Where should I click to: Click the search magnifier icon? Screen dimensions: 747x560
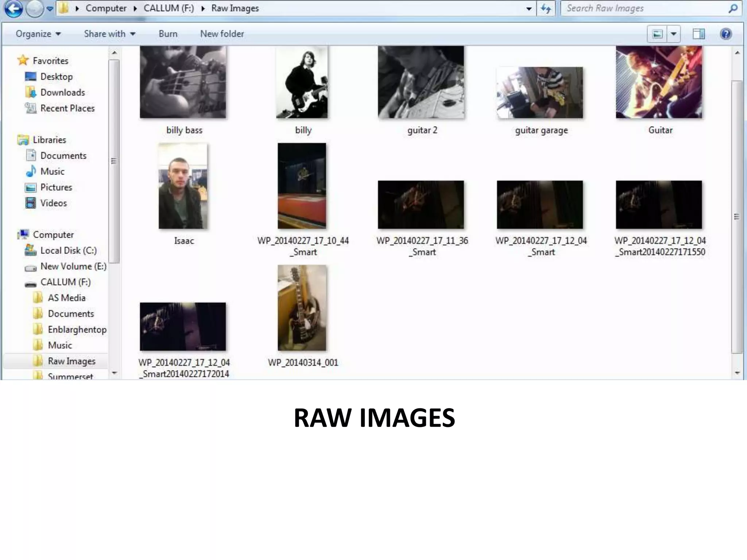coord(732,8)
